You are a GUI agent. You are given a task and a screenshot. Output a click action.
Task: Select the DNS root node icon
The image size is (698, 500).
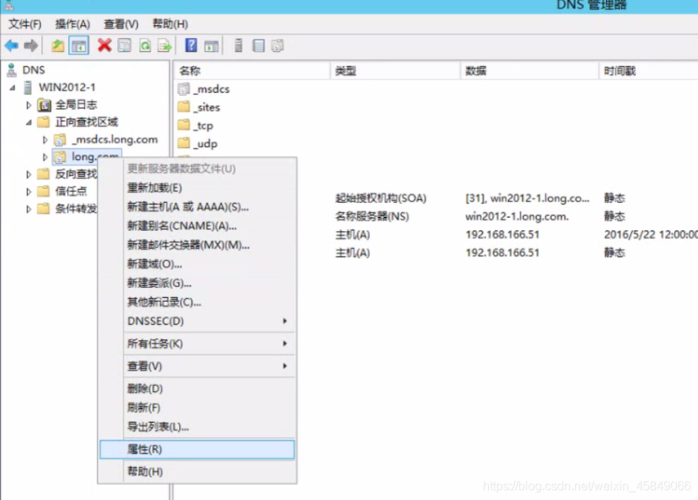pos(12,70)
